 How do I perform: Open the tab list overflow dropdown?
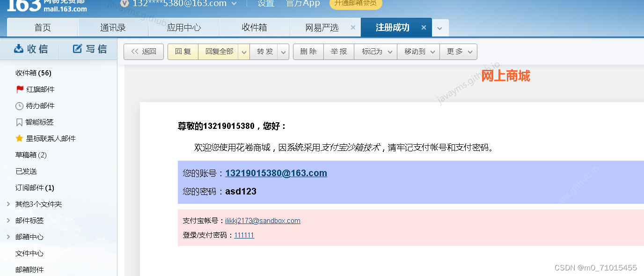(x=439, y=28)
